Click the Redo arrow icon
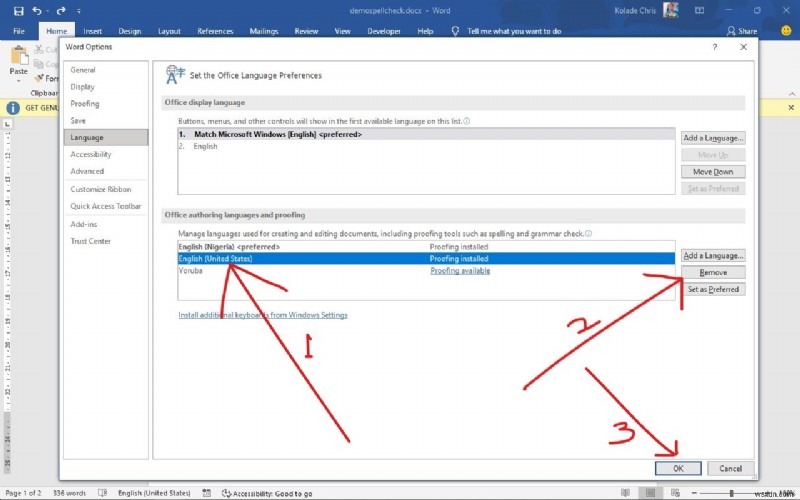Screen dimensions: 800x500 click(61, 11)
